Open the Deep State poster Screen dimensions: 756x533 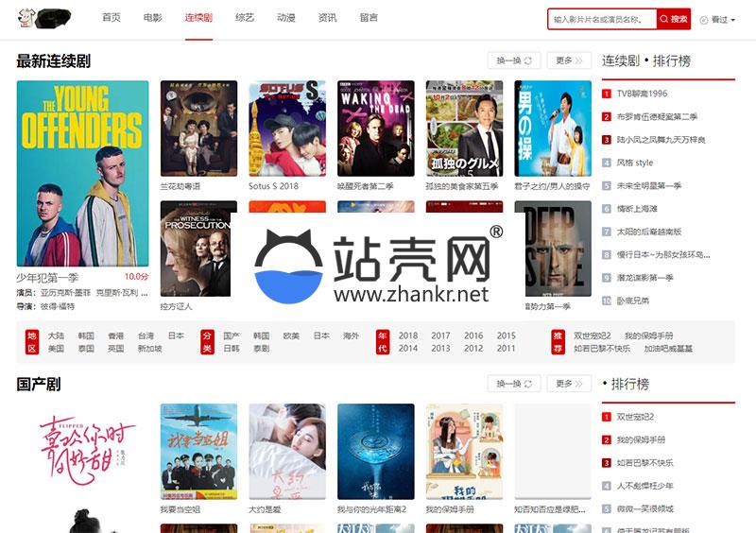tap(558, 249)
